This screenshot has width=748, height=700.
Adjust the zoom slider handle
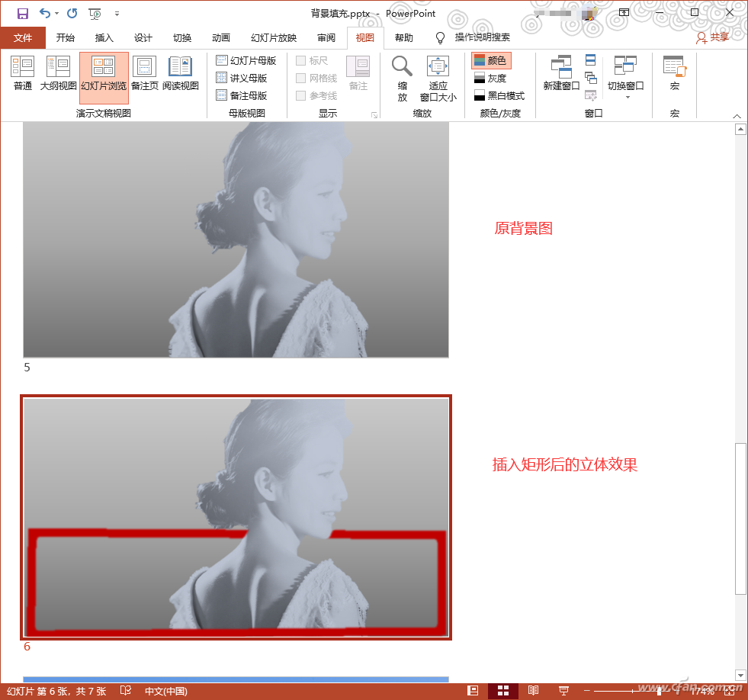(x=658, y=690)
